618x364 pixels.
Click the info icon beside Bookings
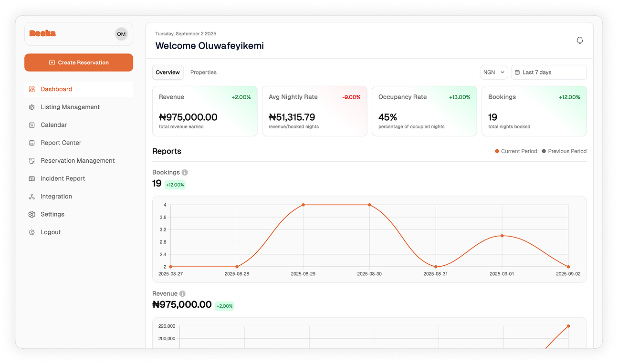[184, 172]
